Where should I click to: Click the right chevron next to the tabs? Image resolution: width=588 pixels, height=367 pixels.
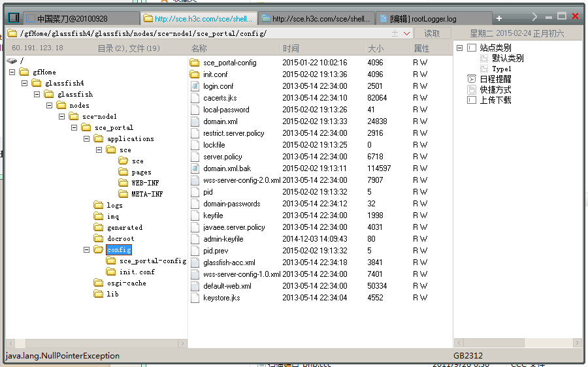click(534, 17)
